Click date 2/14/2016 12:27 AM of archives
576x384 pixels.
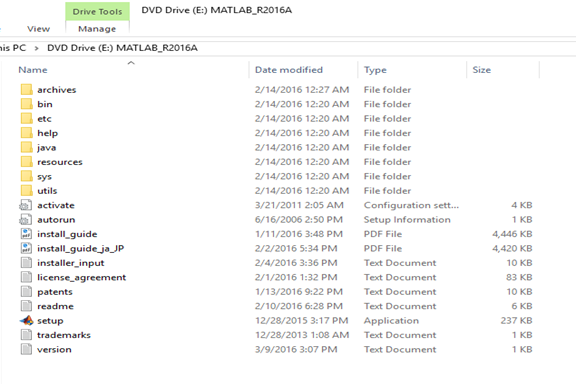(302, 90)
